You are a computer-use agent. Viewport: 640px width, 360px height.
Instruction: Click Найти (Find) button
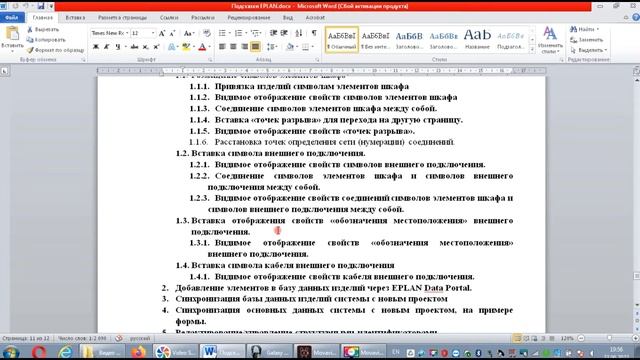click(584, 29)
